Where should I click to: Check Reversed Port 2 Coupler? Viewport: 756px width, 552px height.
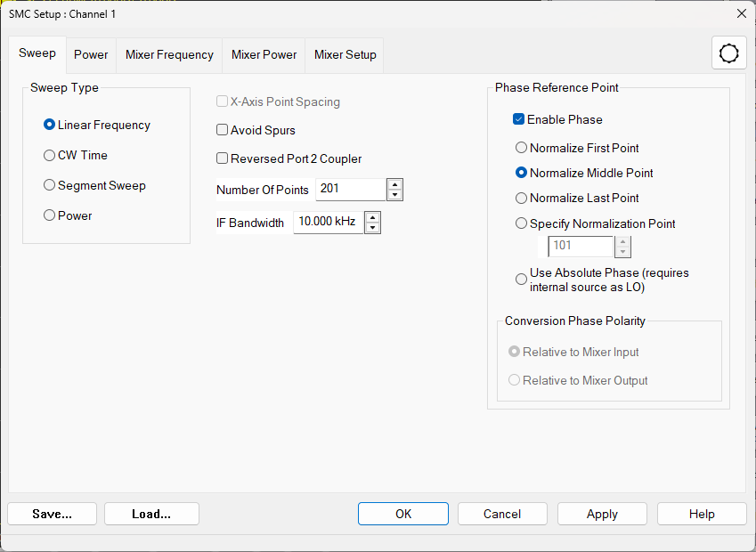pos(289,158)
